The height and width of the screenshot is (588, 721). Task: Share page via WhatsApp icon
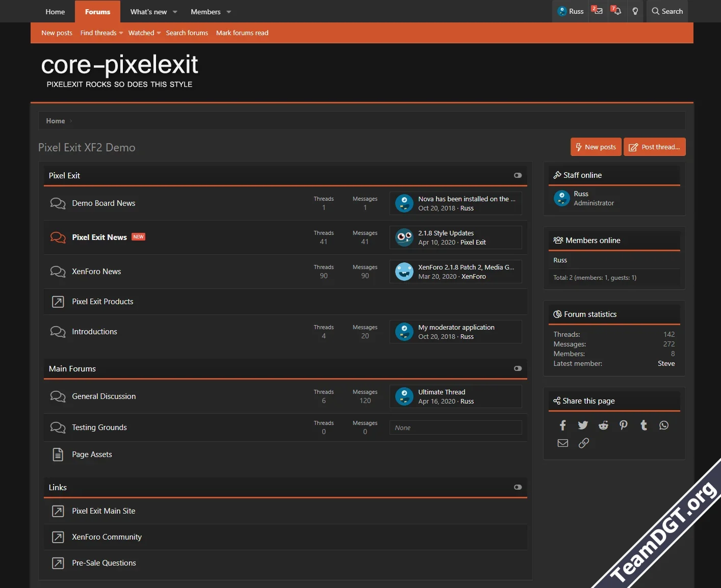pos(663,425)
